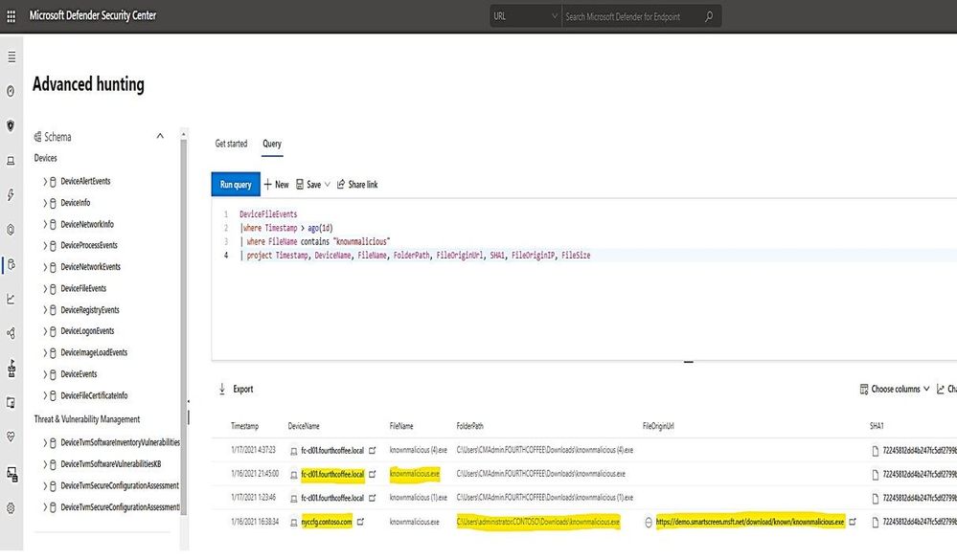Create a New query
Screen dimensions: 957x560
[276, 184]
